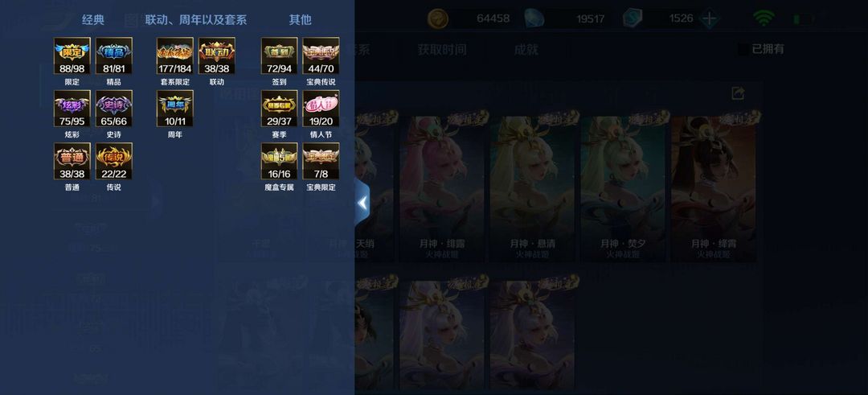Select the 魔盒专属 badge
This screenshot has width=868, height=395.
[279, 161]
